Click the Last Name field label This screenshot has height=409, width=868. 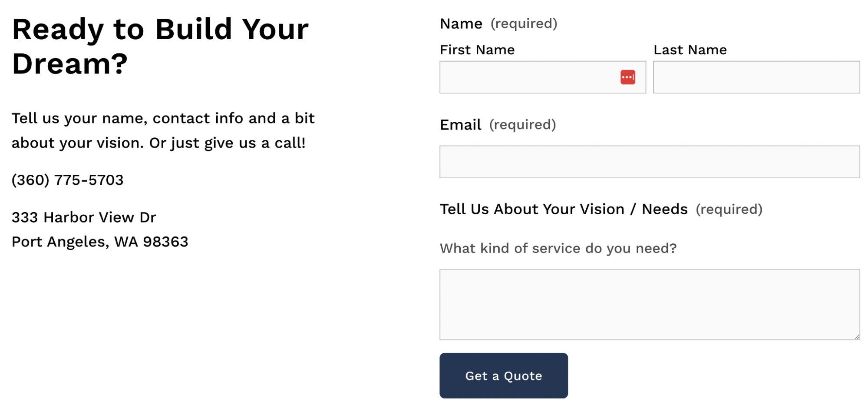(x=689, y=50)
